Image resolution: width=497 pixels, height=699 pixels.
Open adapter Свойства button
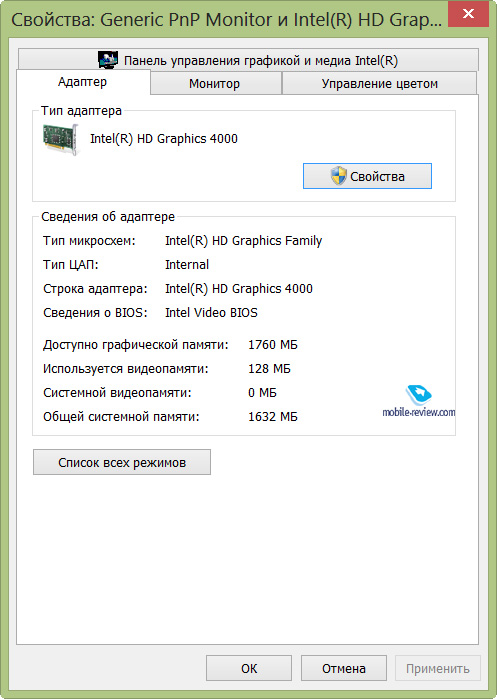(x=367, y=176)
